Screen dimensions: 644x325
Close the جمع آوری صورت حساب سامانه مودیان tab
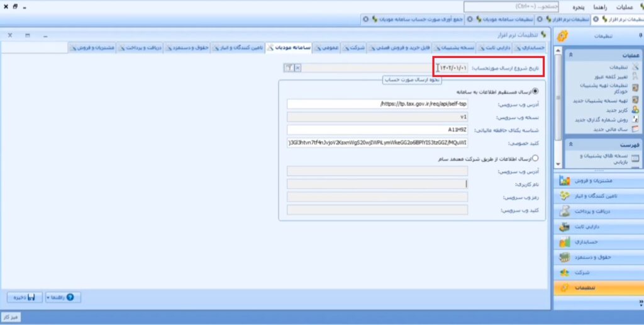(x=365, y=20)
